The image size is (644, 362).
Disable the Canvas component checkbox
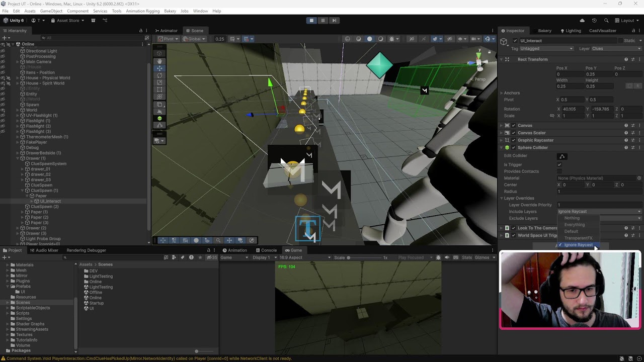(514, 125)
